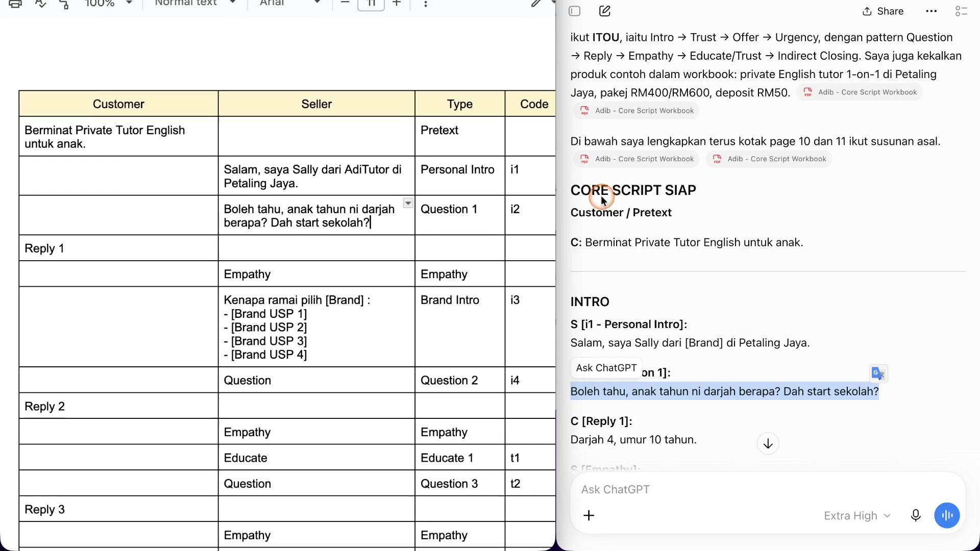
Task: Click the Pretext type cell
Action: click(460, 137)
